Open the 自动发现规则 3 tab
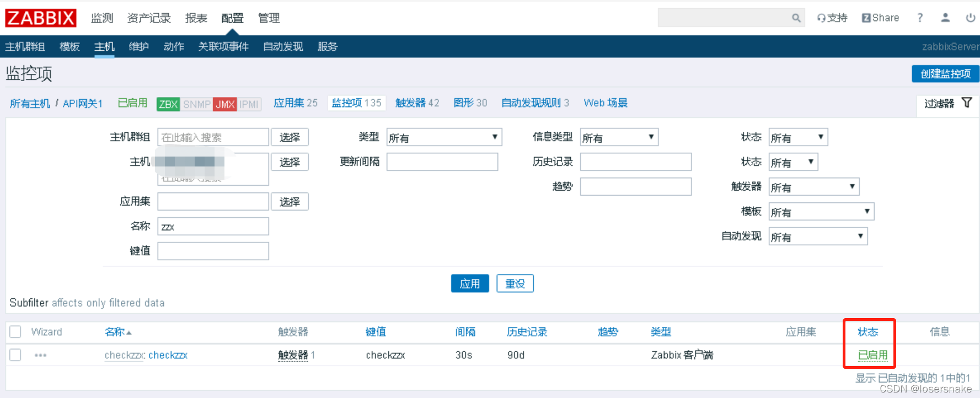Screen dimensions: 980x398 click(x=535, y=103)
